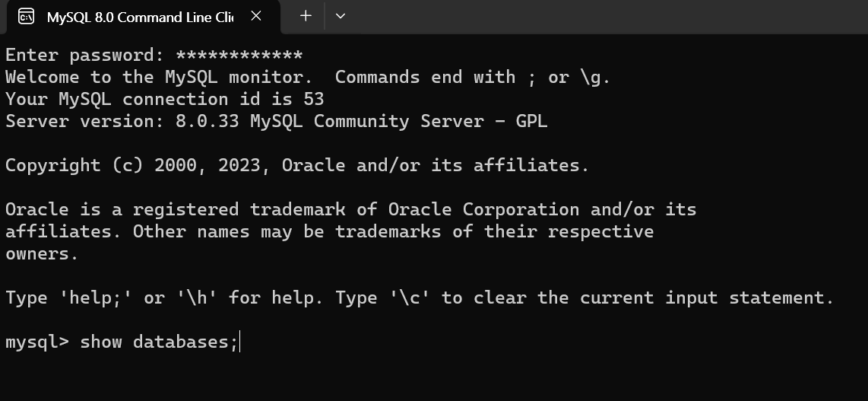Click the word 'owners.' in the output
868x401 pixels.
pos(42,254)
